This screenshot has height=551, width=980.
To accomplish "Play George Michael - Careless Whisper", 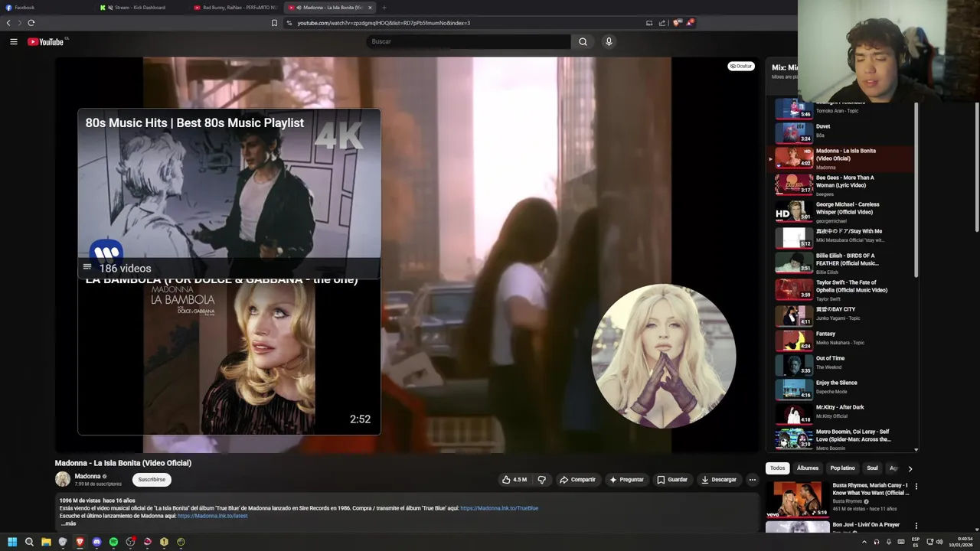I will [x=840, y=211].
